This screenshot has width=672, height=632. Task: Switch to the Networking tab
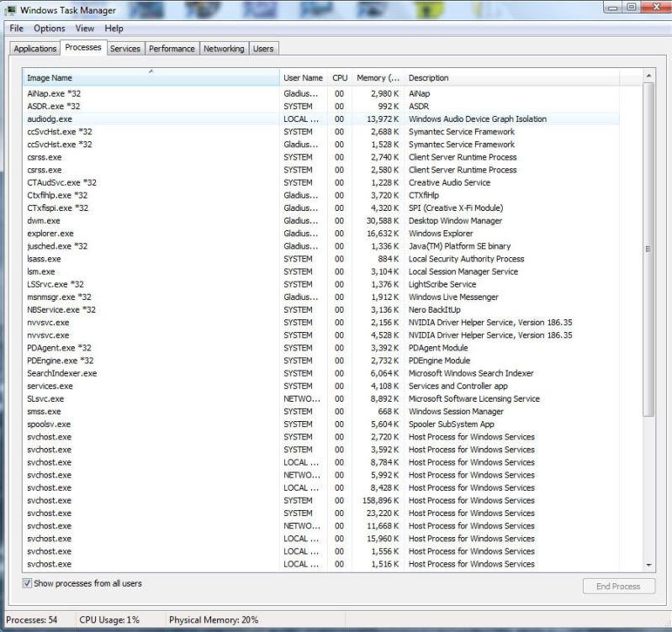coord(224,49)
